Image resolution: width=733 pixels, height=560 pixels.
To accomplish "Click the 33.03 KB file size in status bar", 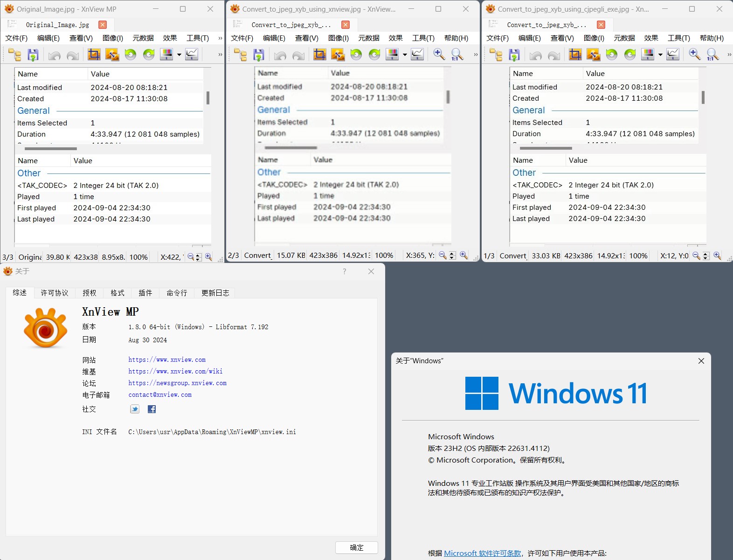I will point(546,256).
